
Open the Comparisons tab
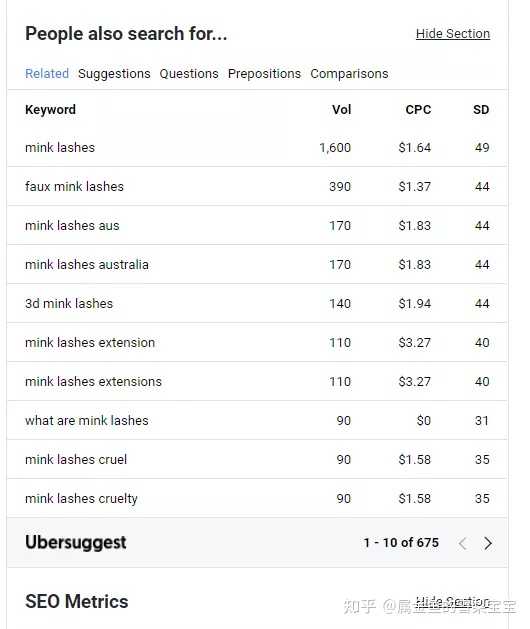349,73
